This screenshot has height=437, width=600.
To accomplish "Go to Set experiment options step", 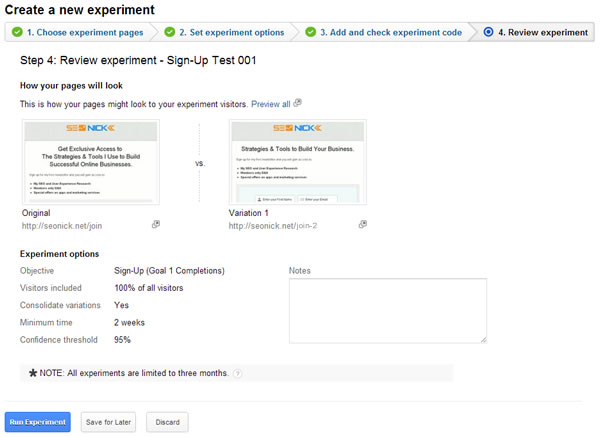I will coord(232,33).
